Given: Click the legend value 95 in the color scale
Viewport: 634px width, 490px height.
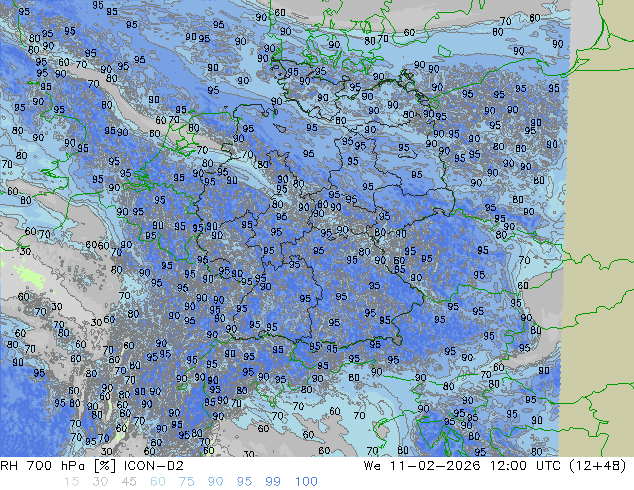Looking at the screenshot, I should coord(244,482).
